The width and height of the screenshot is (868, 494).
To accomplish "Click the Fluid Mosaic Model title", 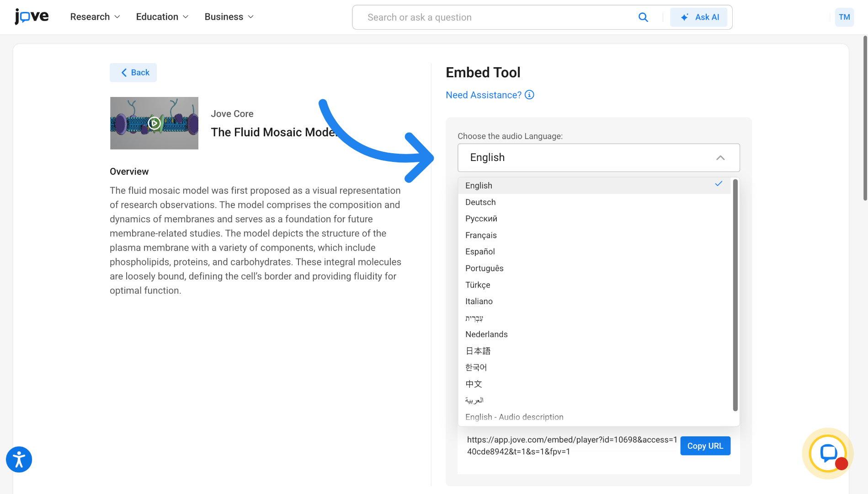I will [275, 132].
